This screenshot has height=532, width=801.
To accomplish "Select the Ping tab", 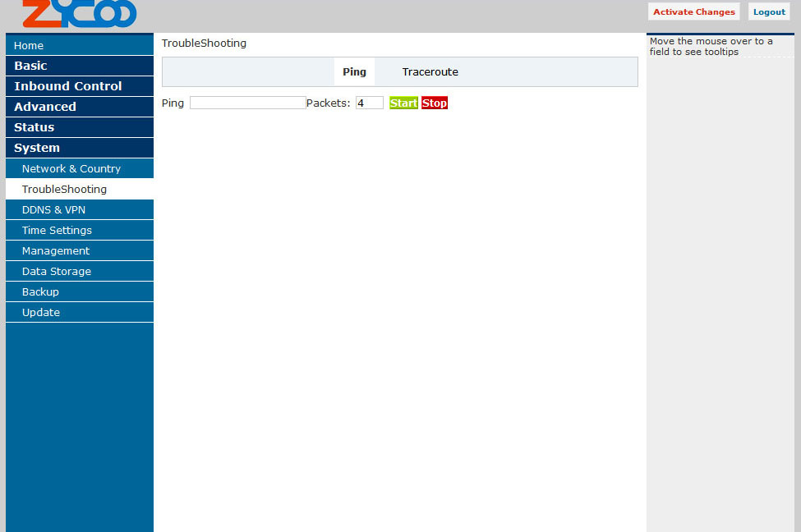I will pos(354,72).
